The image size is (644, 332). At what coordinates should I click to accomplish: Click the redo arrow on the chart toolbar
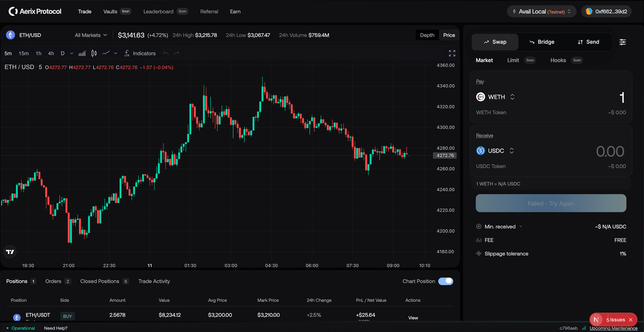(x=176, y=53)
